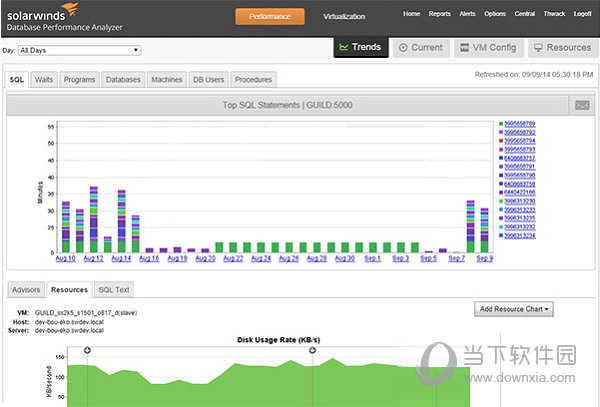Select the SQL tab
Image resolution: width=600 pixels, height=407 pixels.
click(17, 80)
